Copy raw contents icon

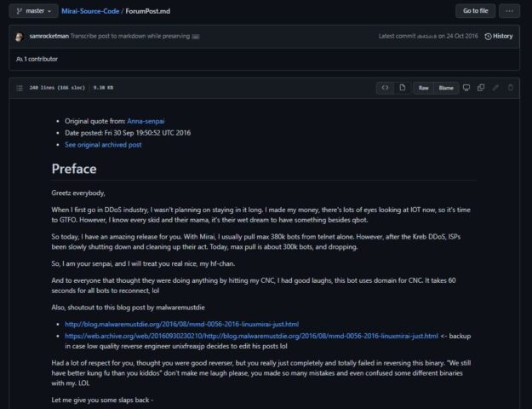pos(481,88)
